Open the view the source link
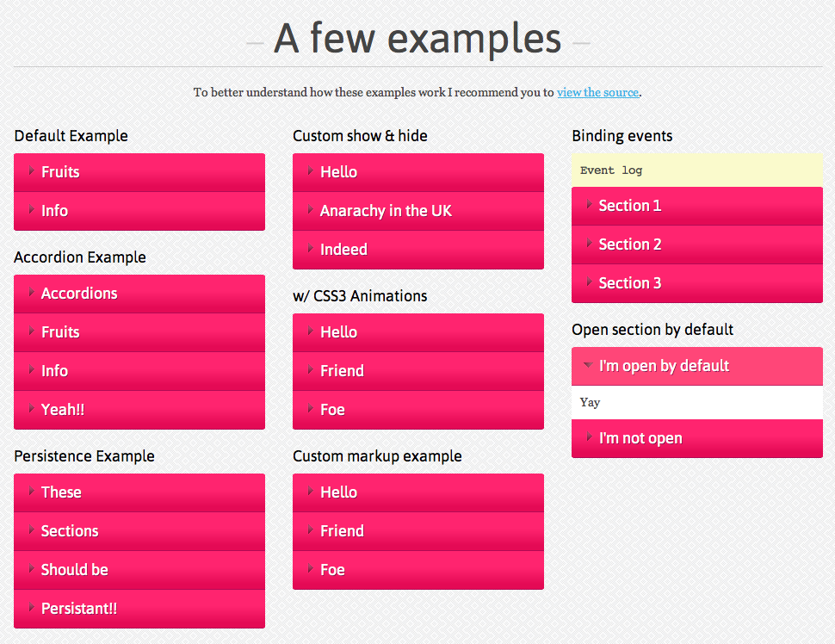 597,92
